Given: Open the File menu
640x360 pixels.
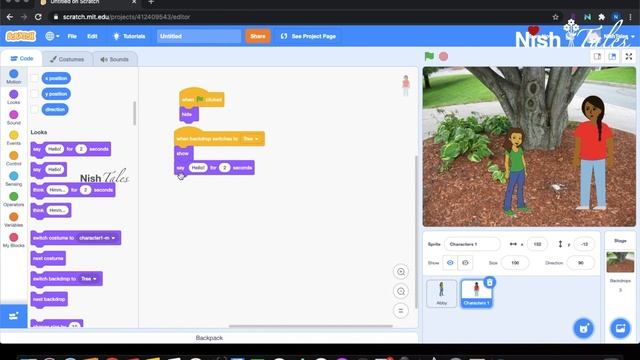Looking at the screenshot, I should (x=72, y=36).
